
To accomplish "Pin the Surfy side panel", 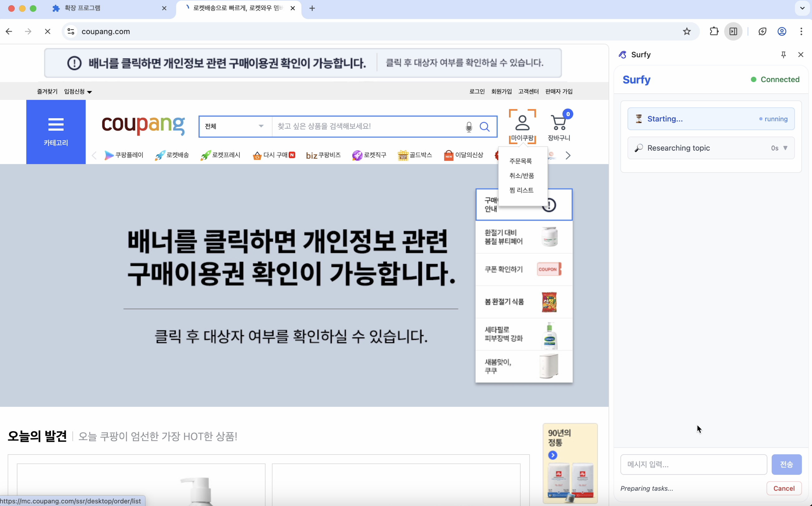I will (783, 55).
